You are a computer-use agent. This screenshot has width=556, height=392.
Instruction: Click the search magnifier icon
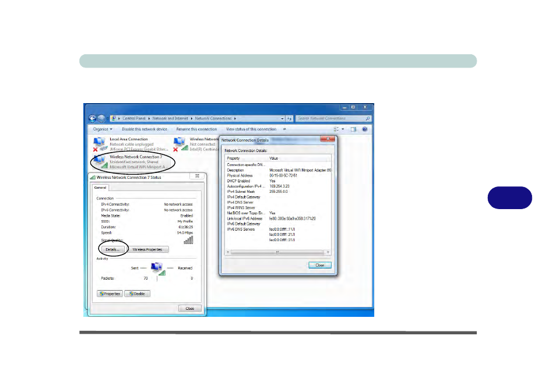367,118
